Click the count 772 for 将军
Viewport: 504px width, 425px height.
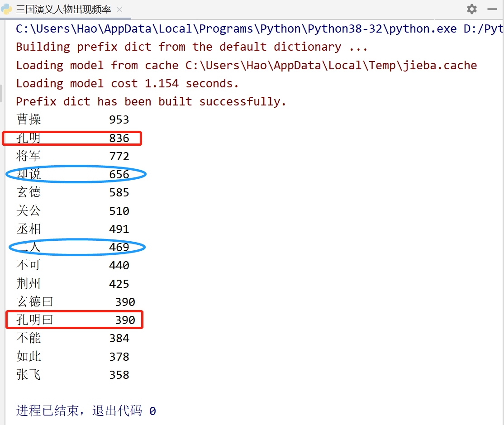tap(119, 156)
